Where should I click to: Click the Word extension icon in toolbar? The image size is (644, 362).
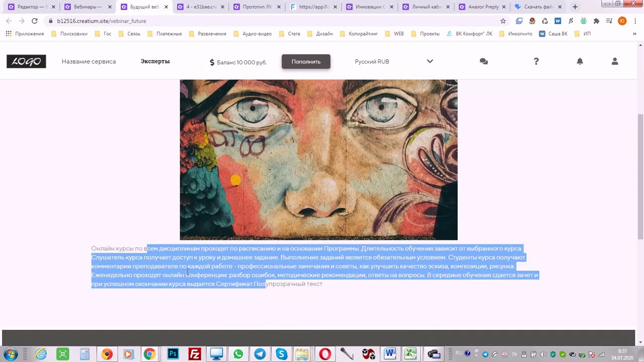point(557,21)
